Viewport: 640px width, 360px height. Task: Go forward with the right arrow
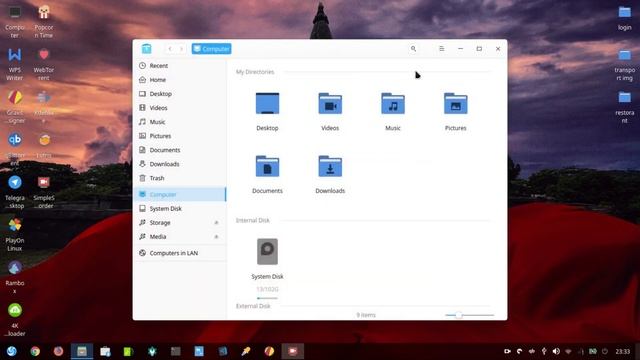[x=182, y=49]
